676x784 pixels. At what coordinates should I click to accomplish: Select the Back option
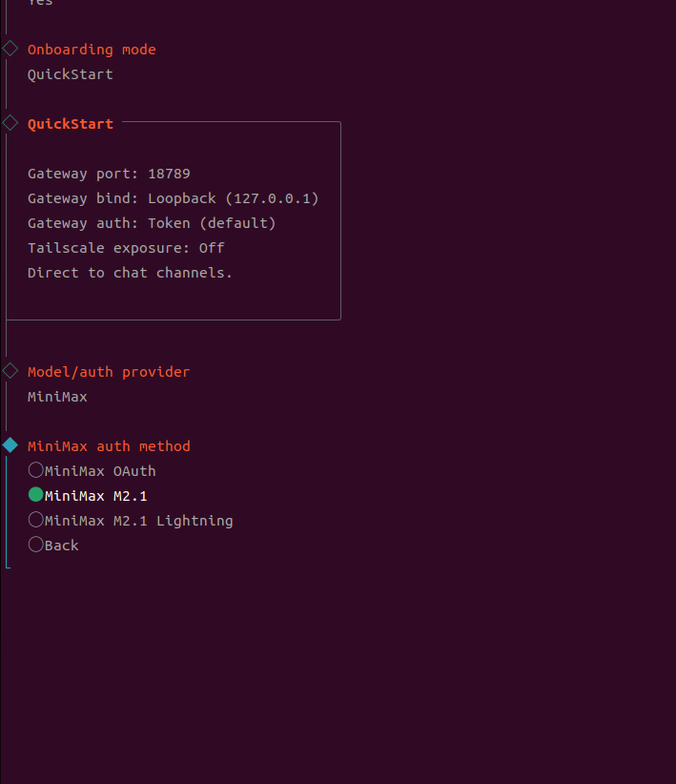click(x=61, y=545)
